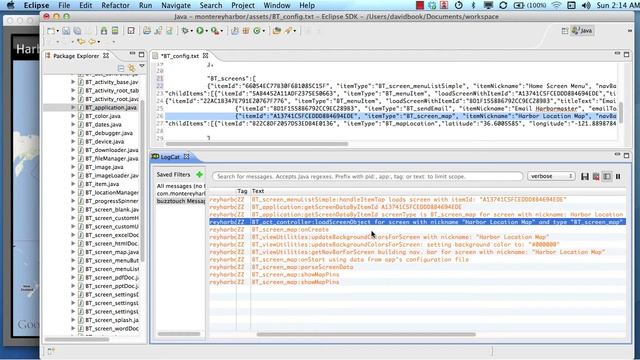This screenshot has height=360, width=640.
Task: Maximize the editor area
Action: 627,54
